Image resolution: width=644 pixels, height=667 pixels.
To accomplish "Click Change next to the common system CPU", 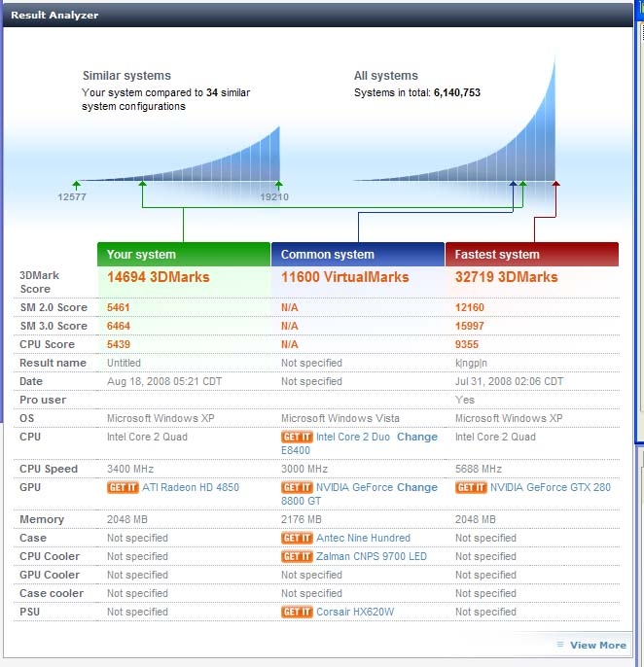I will point(417,437).
